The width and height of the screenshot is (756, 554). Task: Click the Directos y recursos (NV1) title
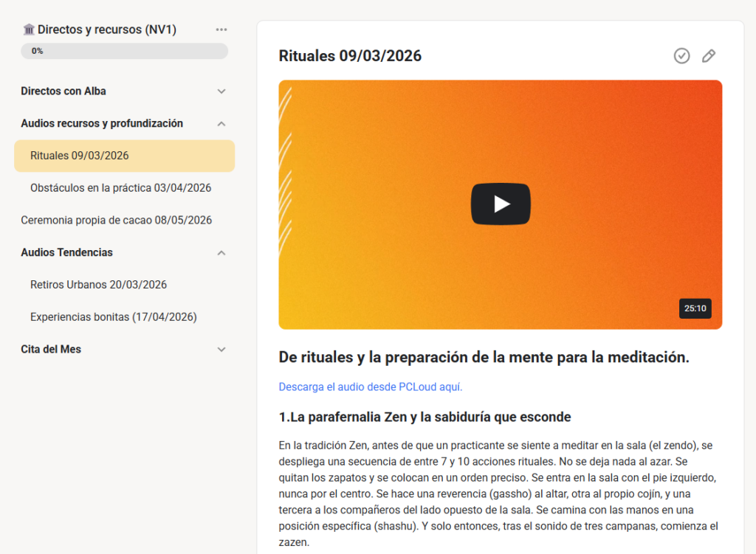click(x=107, y=30)
